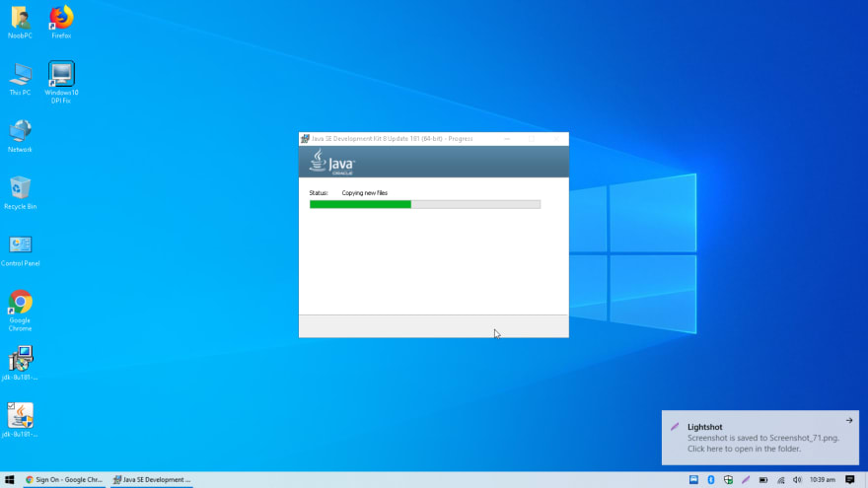868x488 pixels.
Task: Open the volume speaker tray icon
Action: (797, 480)
